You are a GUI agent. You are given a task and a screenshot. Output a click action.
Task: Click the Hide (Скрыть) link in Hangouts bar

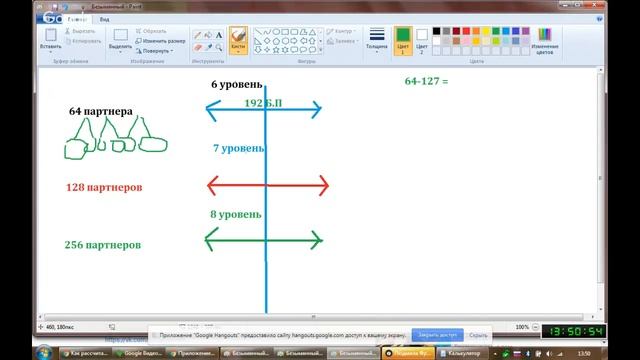pos(478,335)
